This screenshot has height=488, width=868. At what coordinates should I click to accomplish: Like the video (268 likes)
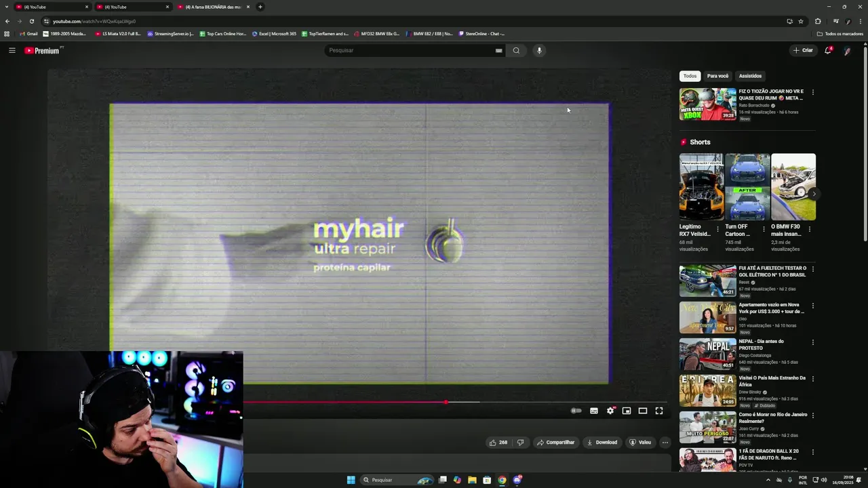point(498,443)
